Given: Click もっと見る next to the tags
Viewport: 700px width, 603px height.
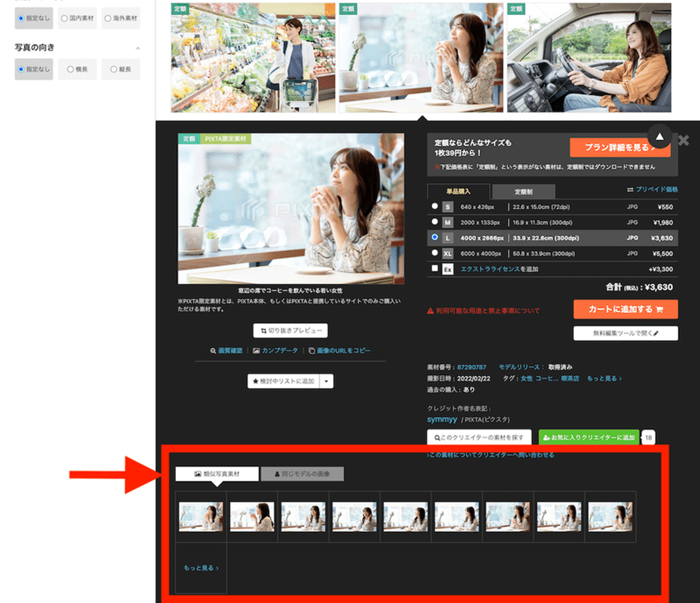Looking at the screenshot, I should (x=604, y=378).
